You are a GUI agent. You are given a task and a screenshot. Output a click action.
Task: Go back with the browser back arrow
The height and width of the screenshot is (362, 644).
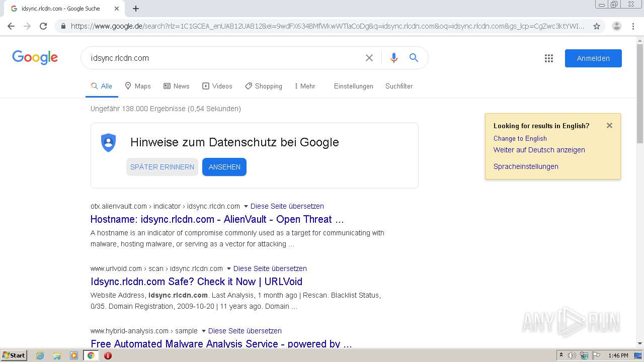pos(11,26)
